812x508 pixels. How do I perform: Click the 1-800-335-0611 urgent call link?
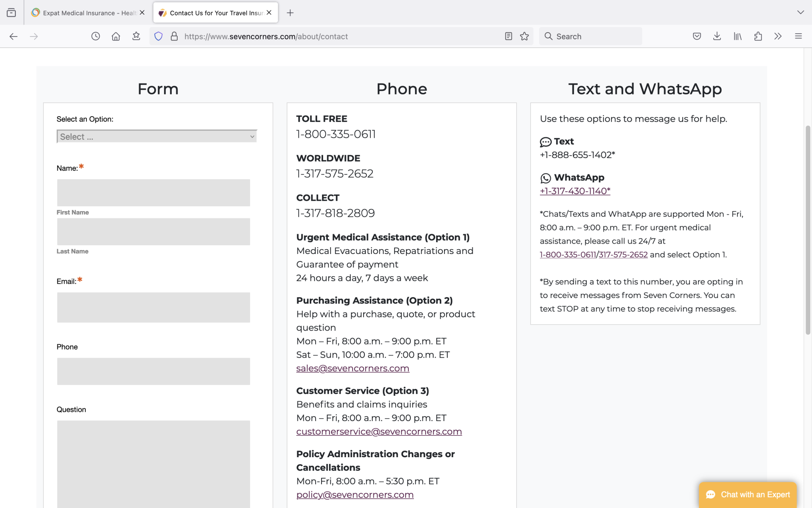click(x=568, y=254)
